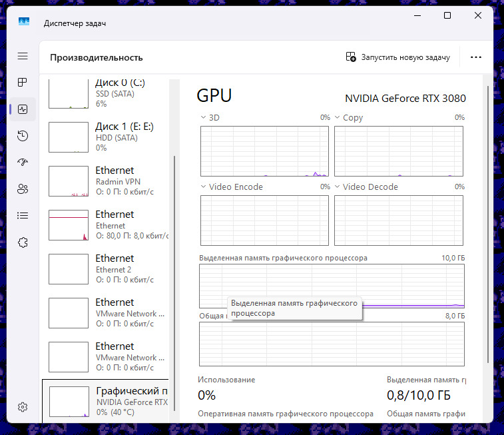Open the Details list sidebar icon

(23, 215)
